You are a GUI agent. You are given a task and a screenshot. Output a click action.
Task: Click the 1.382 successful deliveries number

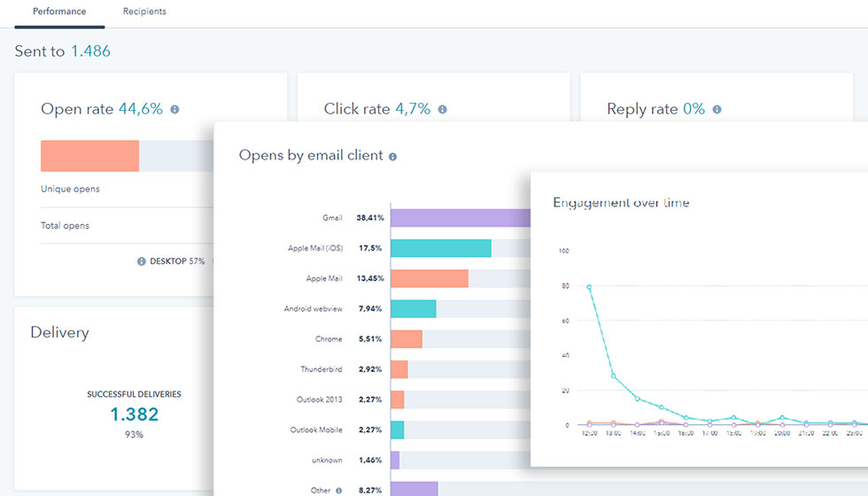pyautogui.click(x=134, y=415)
